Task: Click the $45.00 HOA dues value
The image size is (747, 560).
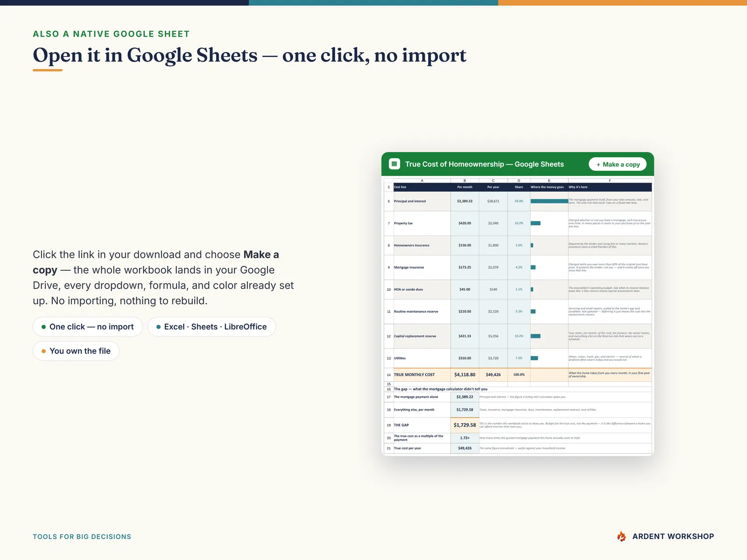Action: [465, 289]
